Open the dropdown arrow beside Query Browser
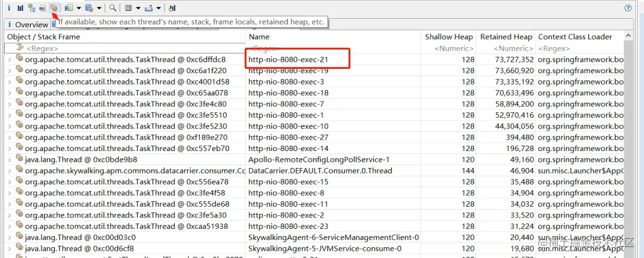644x258 pixels. click(x=99, y=8)
